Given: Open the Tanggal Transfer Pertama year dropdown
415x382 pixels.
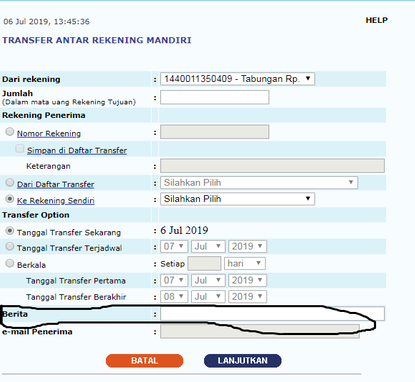Looking at the screenshot, I should (x=247, y=280).
